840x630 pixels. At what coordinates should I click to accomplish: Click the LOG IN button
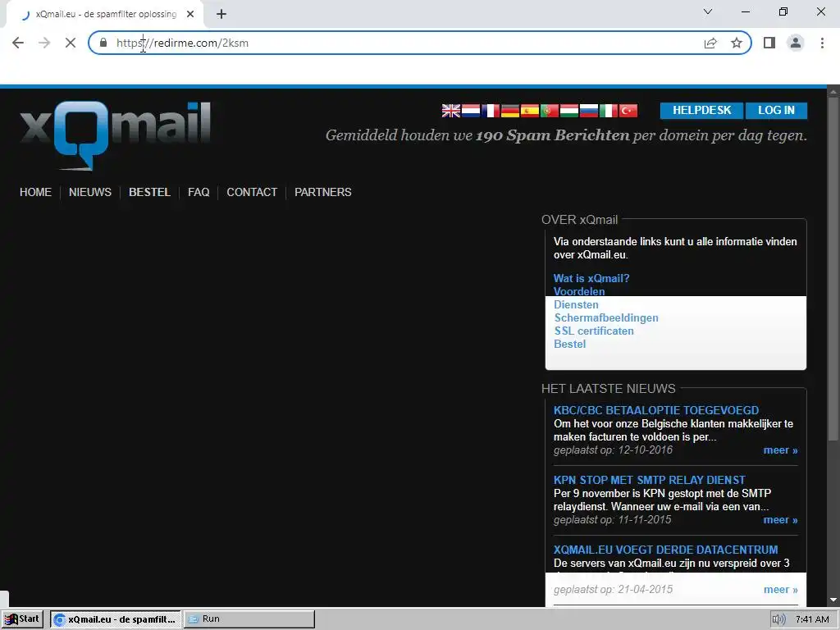(x=776, y=111)
